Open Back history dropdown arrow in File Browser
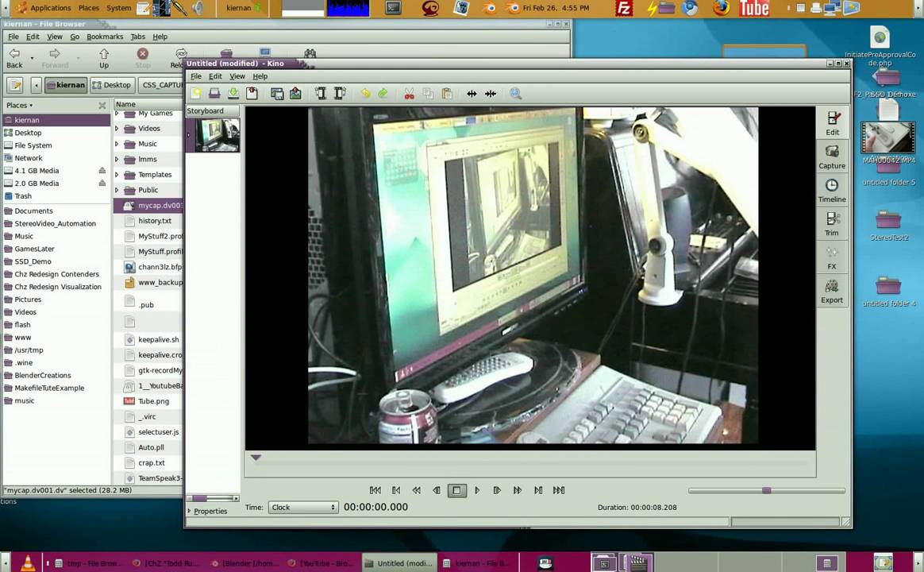Screen dimensions: 924x572 point(32,58)
